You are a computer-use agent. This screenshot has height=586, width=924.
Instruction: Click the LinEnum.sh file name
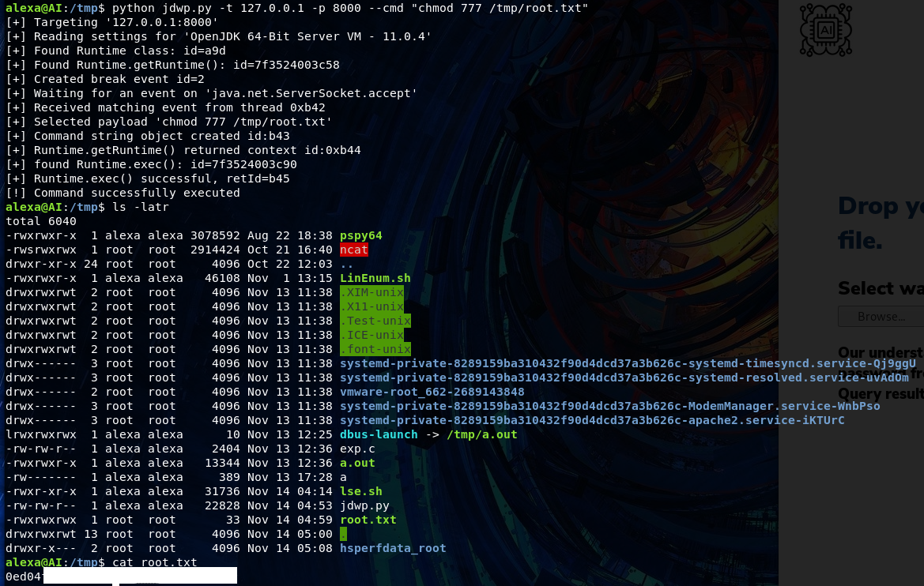375,278
